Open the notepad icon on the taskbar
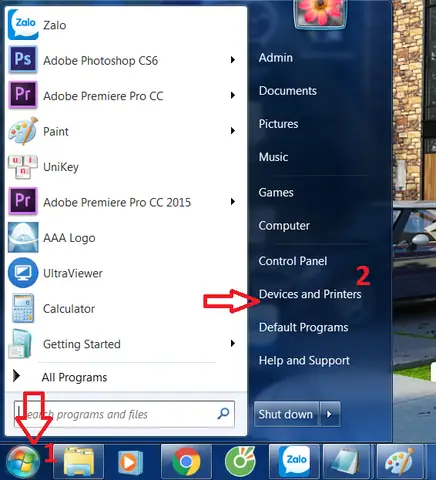The width and height of the screenshot is (436, 480). click(347, 462)
